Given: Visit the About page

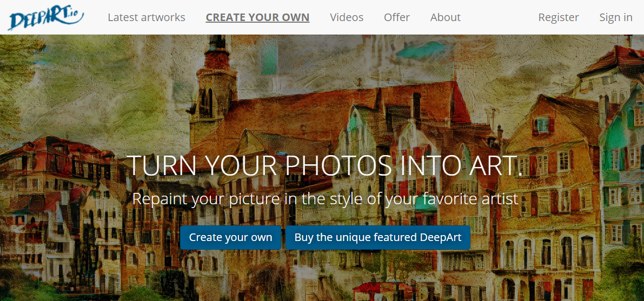Looking at the screenshot, I should (445, 17).
